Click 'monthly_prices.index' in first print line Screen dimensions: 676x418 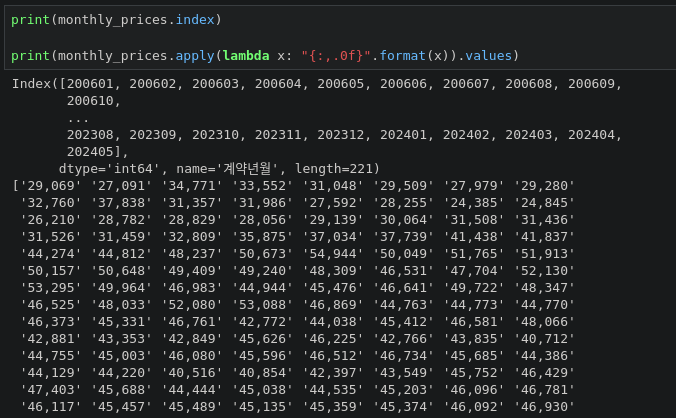pyautogui.click(x=136, y=20)
